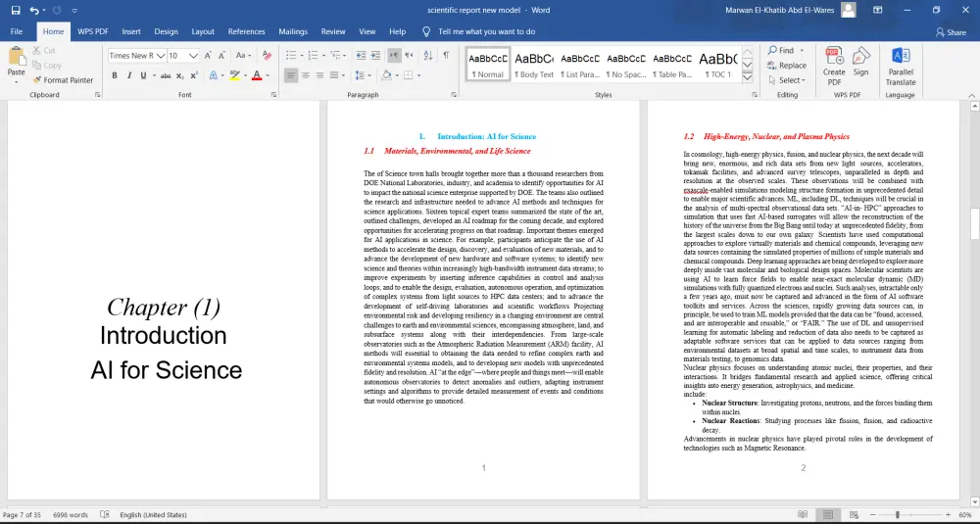The height and width of the screenshot is (524, 980).
Task: Open Ribbon Display Options in title bar
Action: tap(877, 10)
